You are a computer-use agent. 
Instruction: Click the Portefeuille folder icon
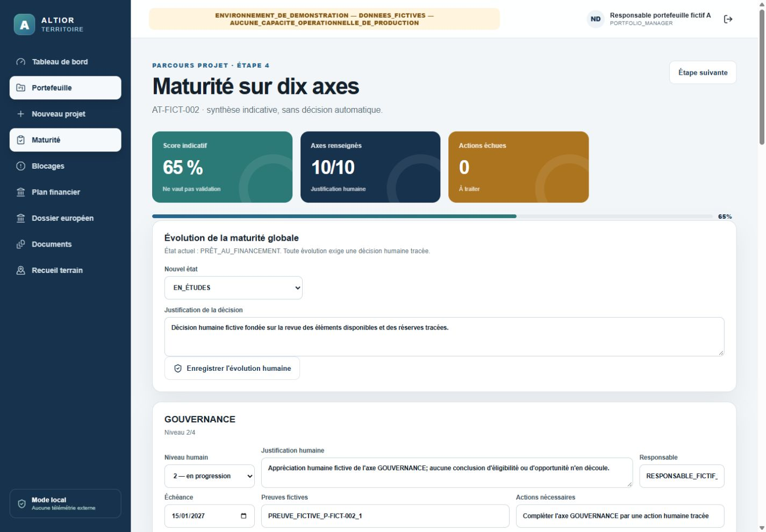[21, 88]
